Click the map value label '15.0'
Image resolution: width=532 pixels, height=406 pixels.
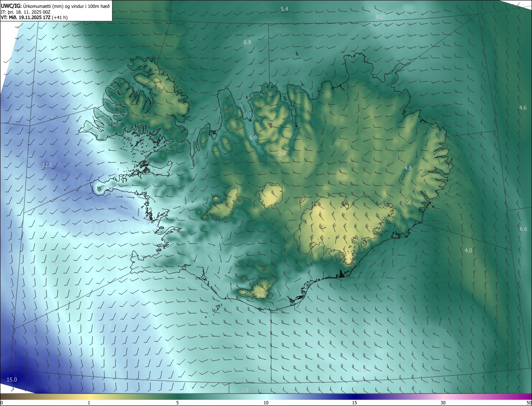pos(12,380)
